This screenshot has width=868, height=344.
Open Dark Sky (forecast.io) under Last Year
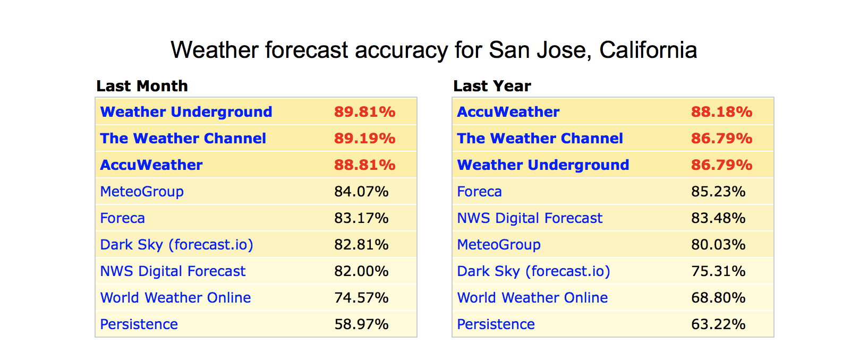pos(533,271)
